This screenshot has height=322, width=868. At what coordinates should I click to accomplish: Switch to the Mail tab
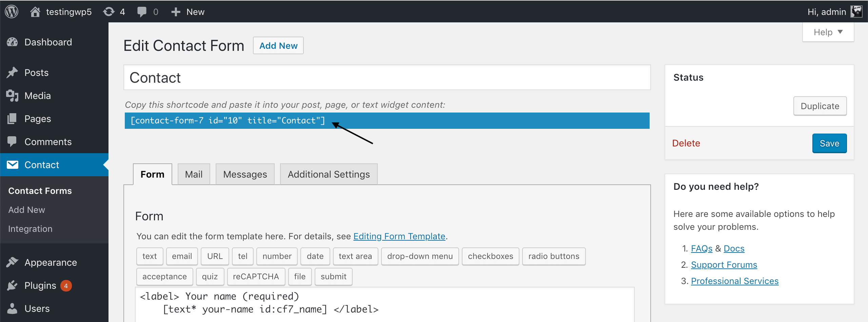point(193,174)
